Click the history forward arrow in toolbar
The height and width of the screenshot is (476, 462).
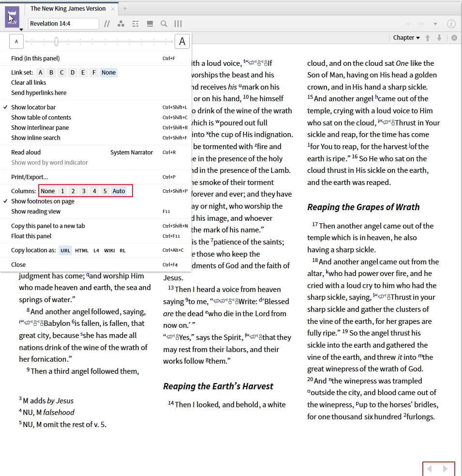pyautogui.click(x=421, y=24)
